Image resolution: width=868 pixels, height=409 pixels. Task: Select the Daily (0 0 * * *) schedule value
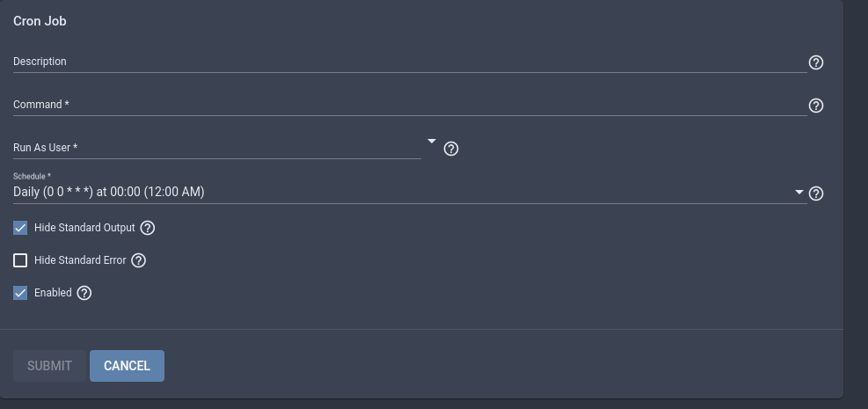coord(108,192)
